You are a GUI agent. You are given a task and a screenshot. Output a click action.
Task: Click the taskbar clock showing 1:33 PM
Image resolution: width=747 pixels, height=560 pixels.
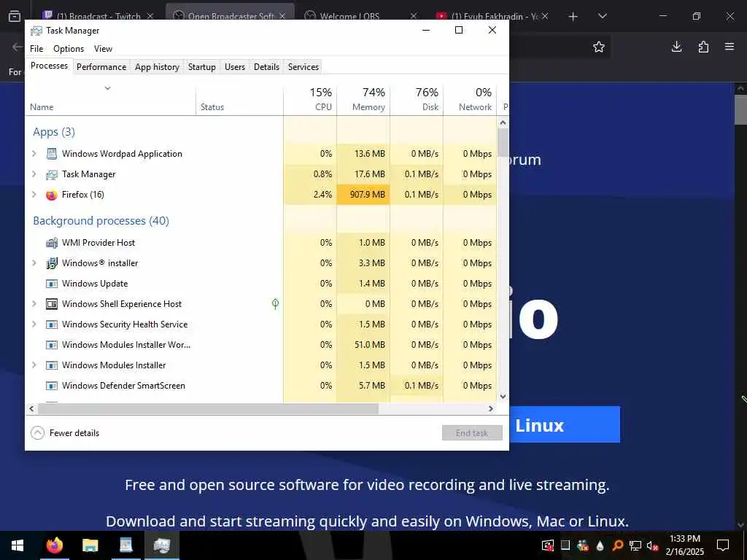(685, 545)
